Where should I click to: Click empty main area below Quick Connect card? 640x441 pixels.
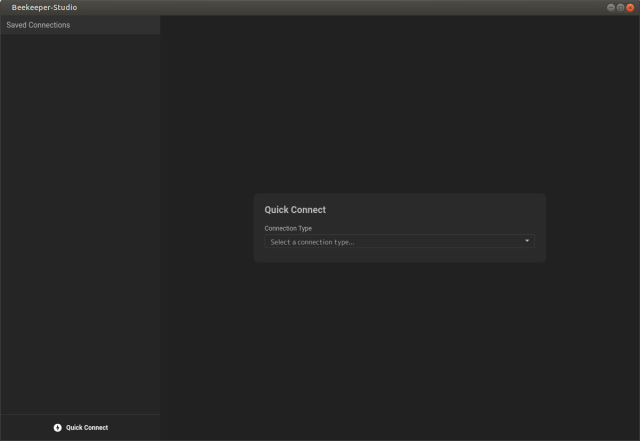tap(399, 350)
